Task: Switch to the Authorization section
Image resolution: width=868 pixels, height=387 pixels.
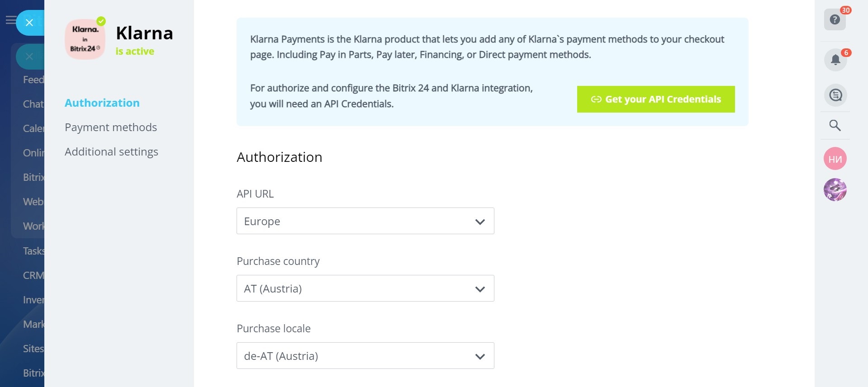Action: coord(102,103)
